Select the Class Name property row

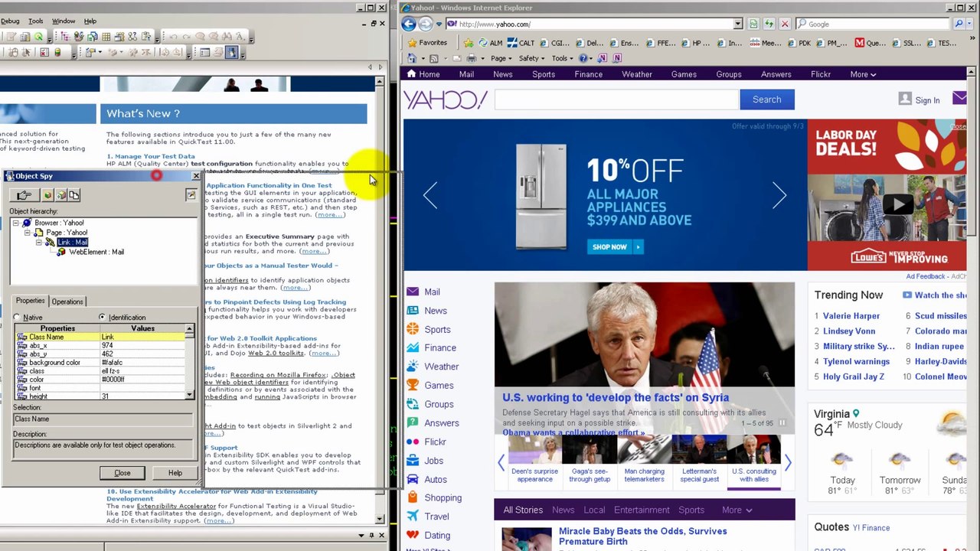coord(100,337)
